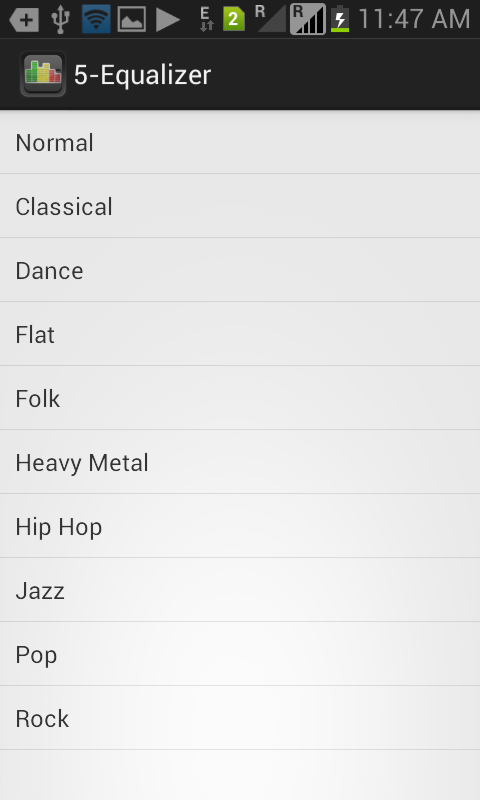Pick the Dance preset

point(240,270)
